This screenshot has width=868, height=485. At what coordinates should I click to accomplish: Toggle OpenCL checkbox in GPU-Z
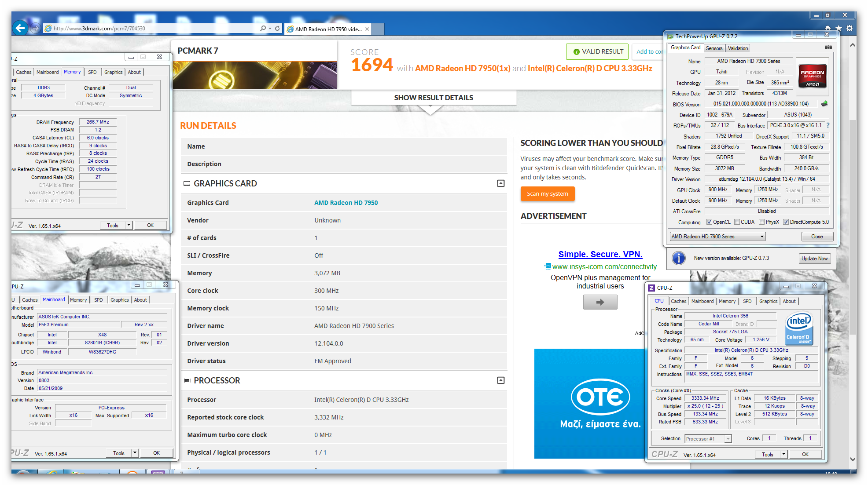tap(709, 222)
